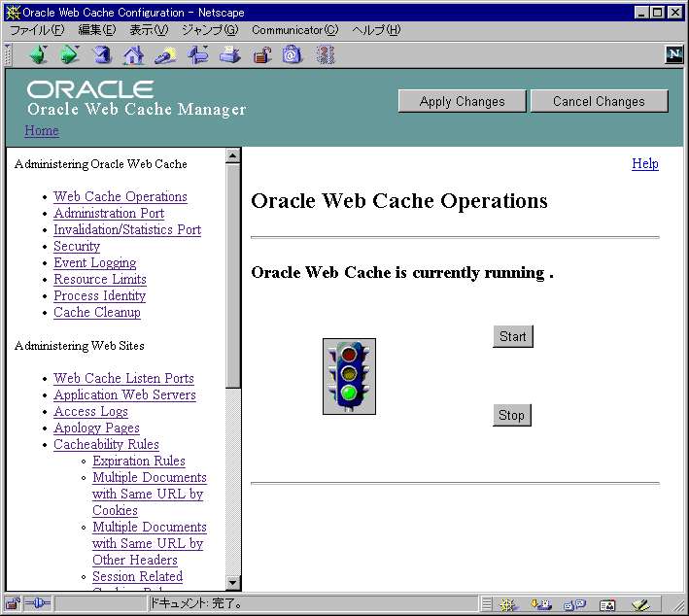This screenshot has width=689, height=616.
Task: Click the Home house toolbar icon
Action: pyautogui.click(x=133, y=55)
